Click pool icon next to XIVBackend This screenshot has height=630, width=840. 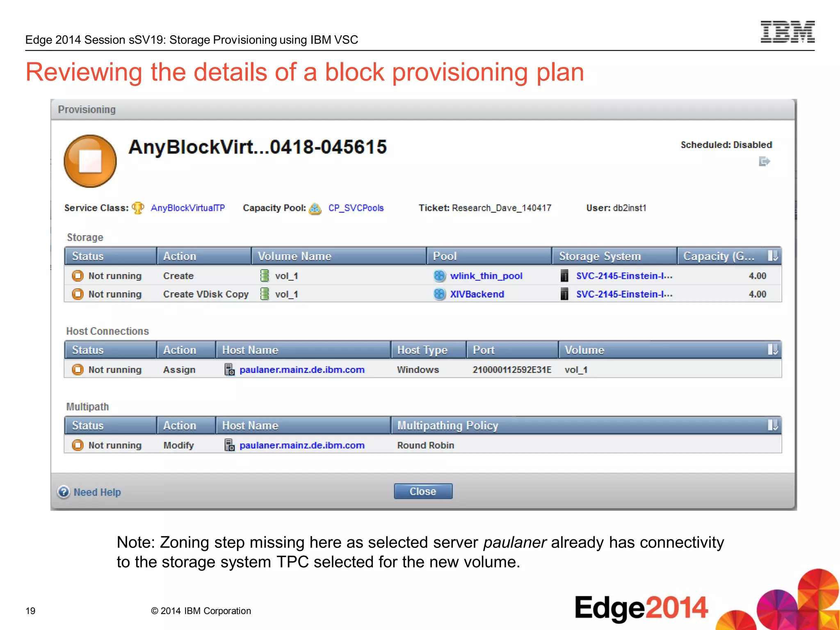pos(439,294)
